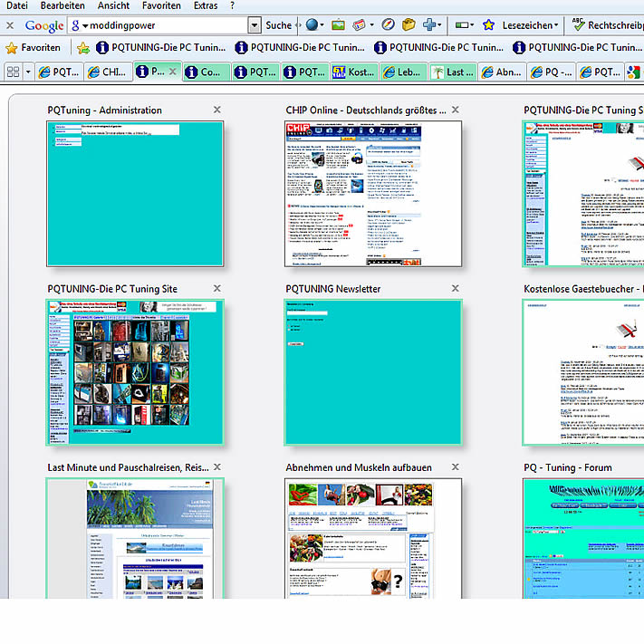The width and height of the screenshot is (644, 644).
Task: Click the Rechtschreibprüfung button label
Action: (x=616, y=25)
